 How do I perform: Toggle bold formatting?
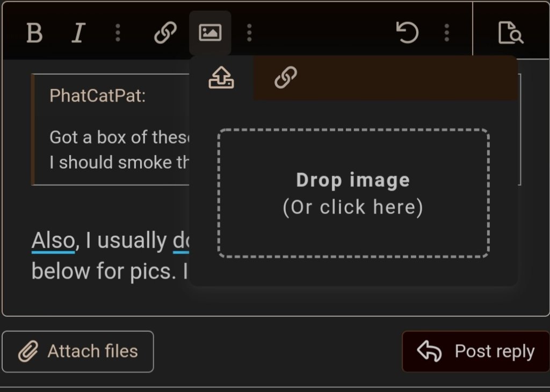coord(34,34)
